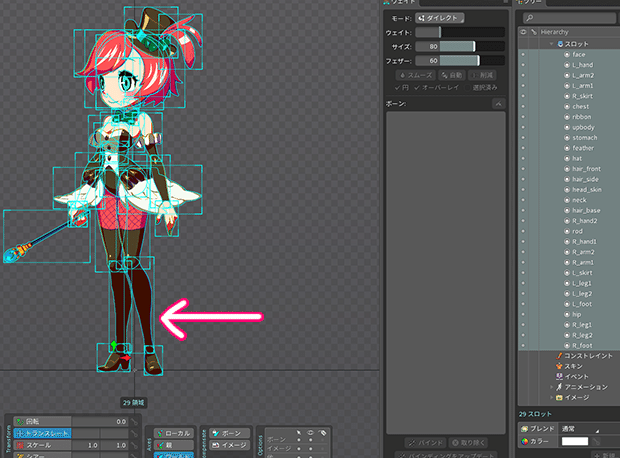
Task: Switch to the ウェイト panel tab
Action: click(x=399, y=2)
